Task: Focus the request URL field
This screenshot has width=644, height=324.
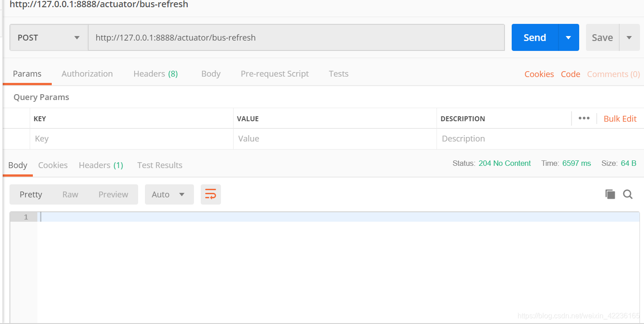Action: tap(296, 37)
